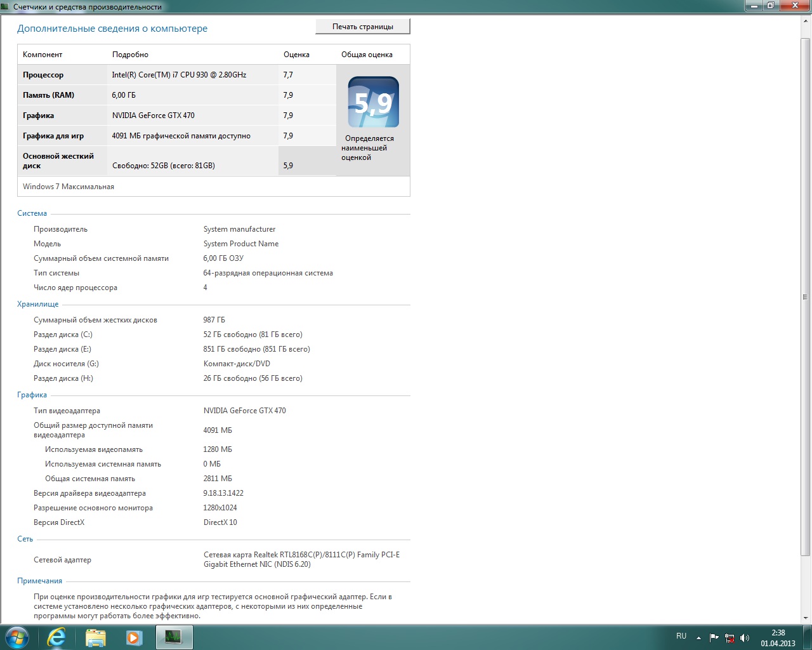Screen dimensions: 812x650
Task: Click Хранилище section heading
Action: [37, 304]
